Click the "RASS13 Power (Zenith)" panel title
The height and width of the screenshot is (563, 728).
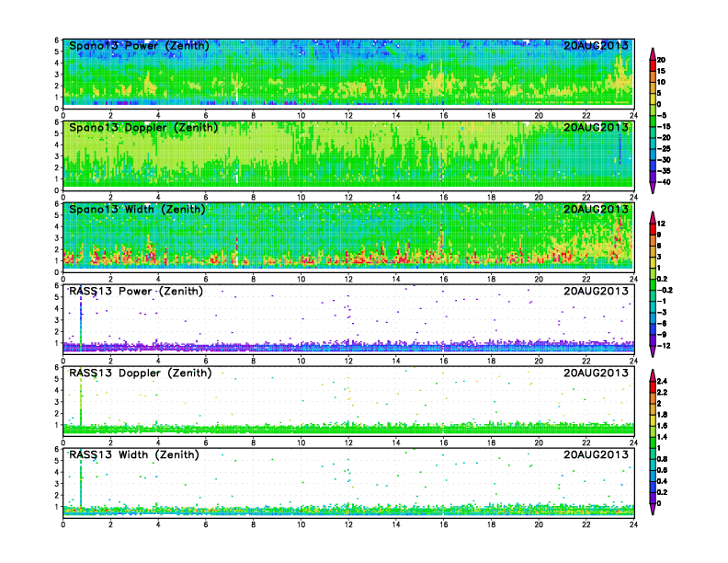pos(135,292)
